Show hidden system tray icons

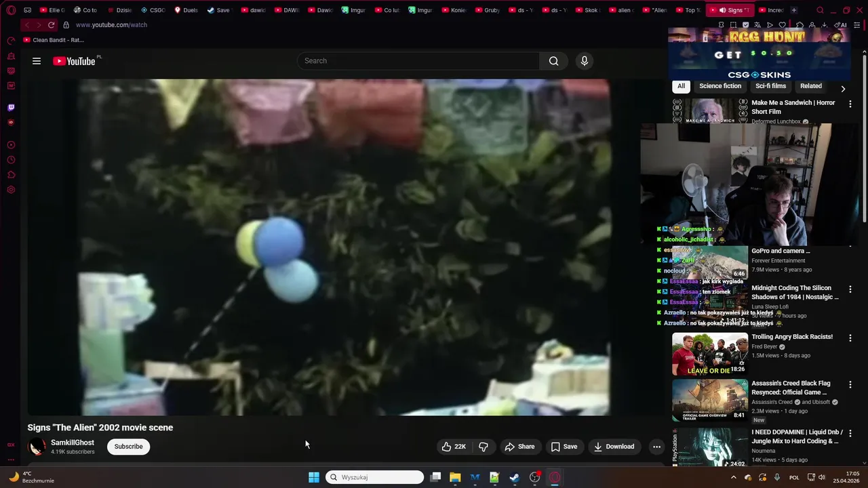point(733,477)
